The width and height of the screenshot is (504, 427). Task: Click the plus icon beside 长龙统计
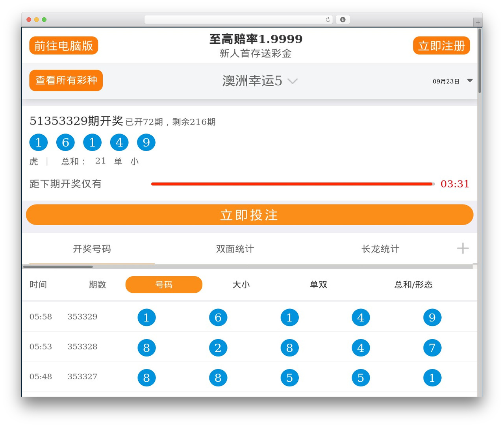click(463, 248)
